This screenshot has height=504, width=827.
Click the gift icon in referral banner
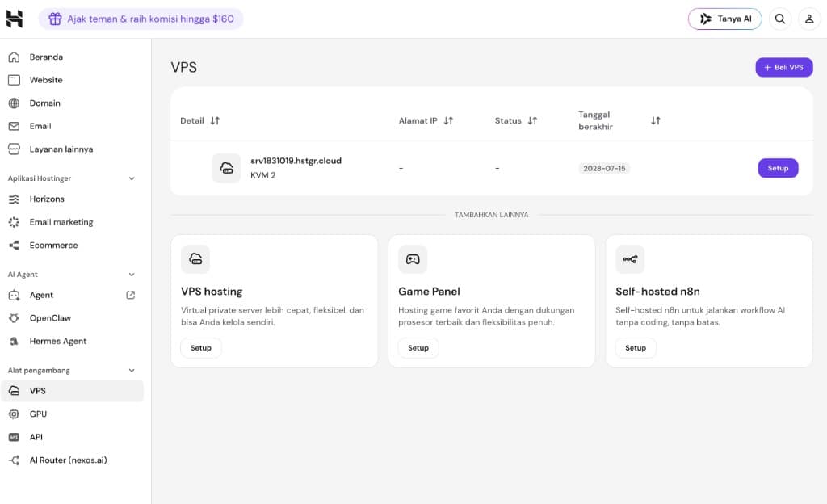pyautogui.click(x=55, y=19)
